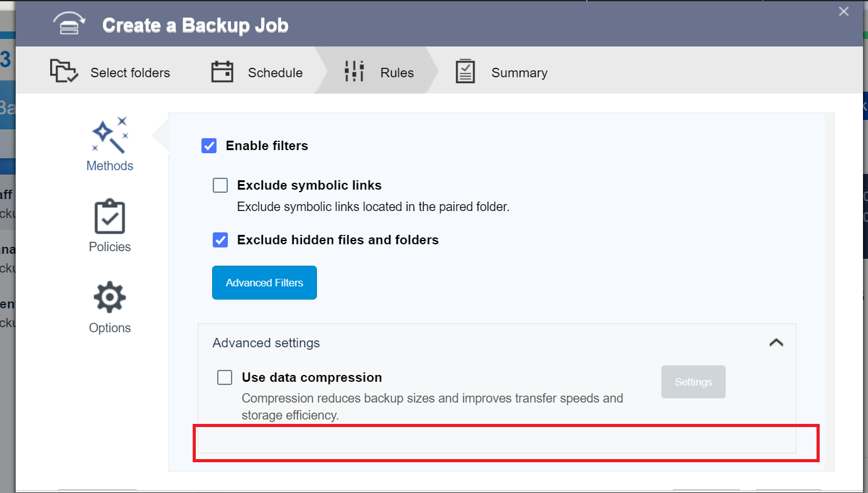Collapse Advanced settings with the chevron
The image size is (868, 493).
(776, 343)
